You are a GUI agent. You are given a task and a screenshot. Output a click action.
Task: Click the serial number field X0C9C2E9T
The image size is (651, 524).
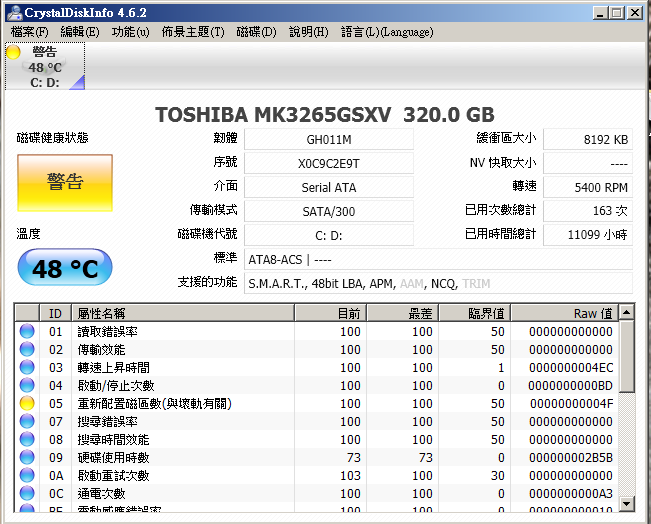(x=329, y=163)
